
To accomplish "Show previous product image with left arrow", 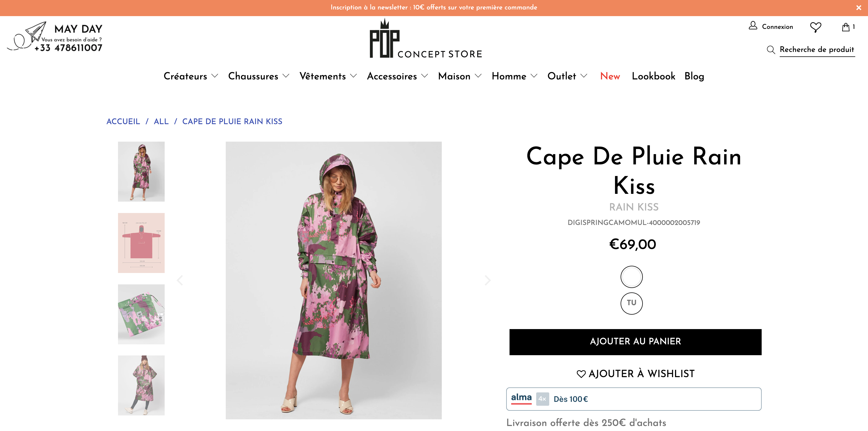I will tap(180, 280).
